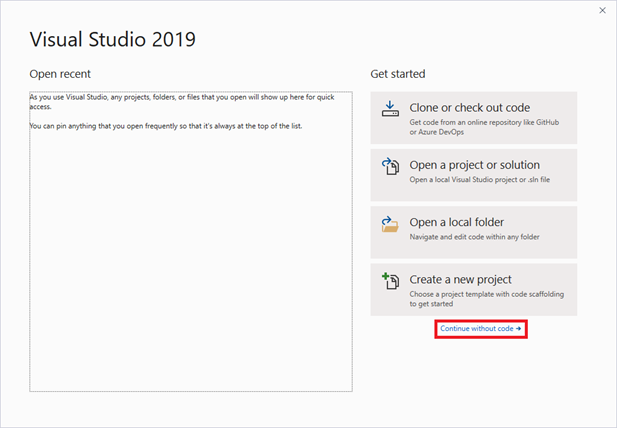Click the clone repository download icon

(390, 109)
